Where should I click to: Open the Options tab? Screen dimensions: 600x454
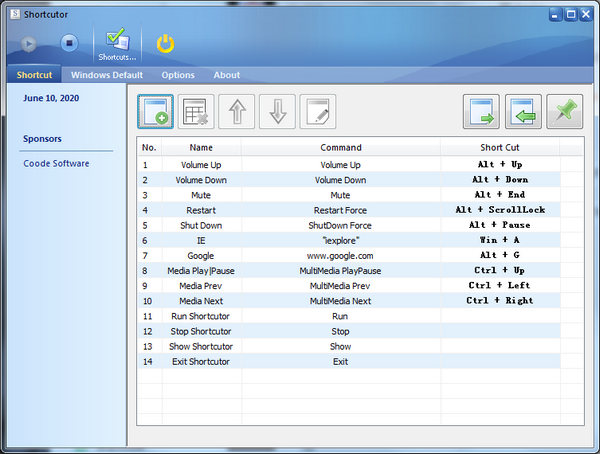click(x=178, y=75)
